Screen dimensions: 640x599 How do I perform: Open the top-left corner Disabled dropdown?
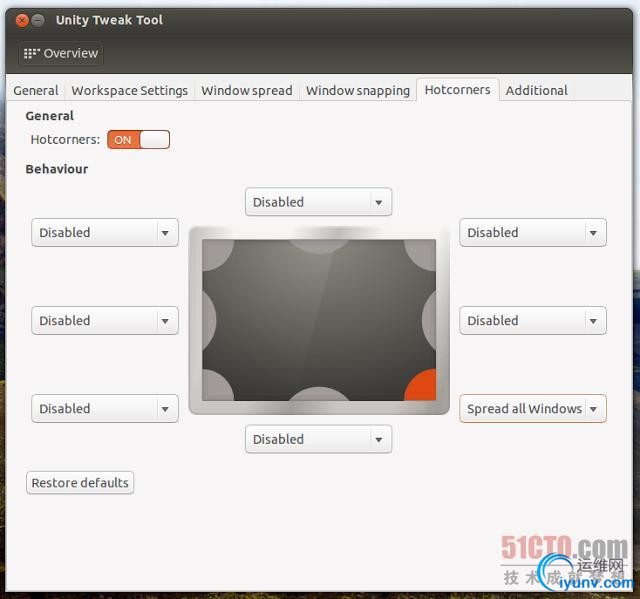point(105,233)
